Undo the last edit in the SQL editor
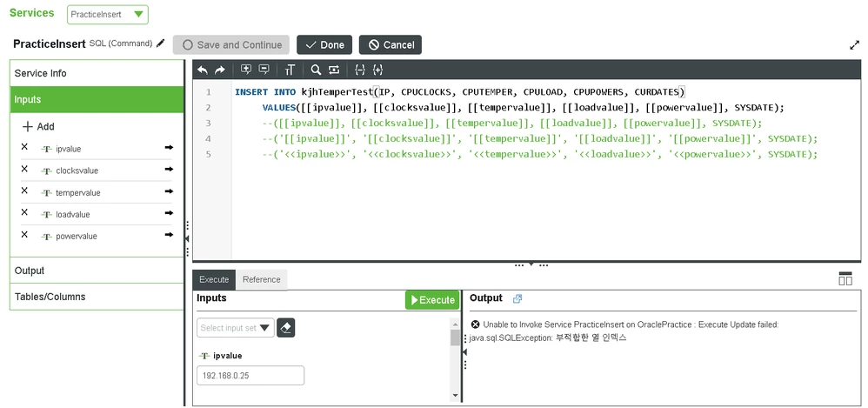 pos(203,70)
